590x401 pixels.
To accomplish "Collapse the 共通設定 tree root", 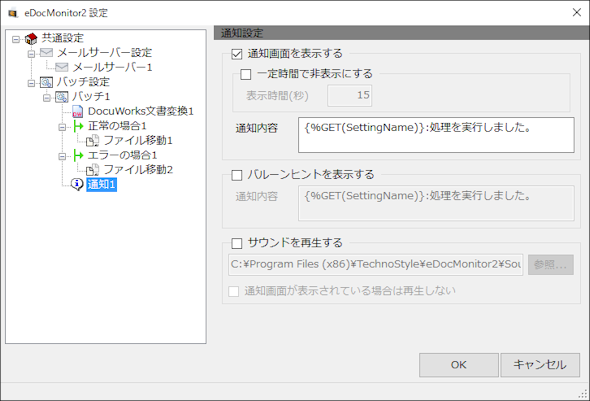I will [16, 39].
